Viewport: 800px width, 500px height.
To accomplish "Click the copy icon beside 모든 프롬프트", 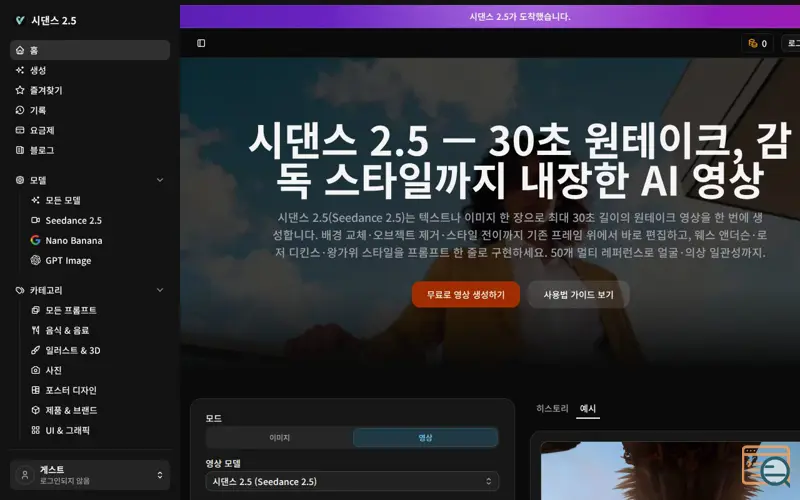I will click(x=35, y=310).
